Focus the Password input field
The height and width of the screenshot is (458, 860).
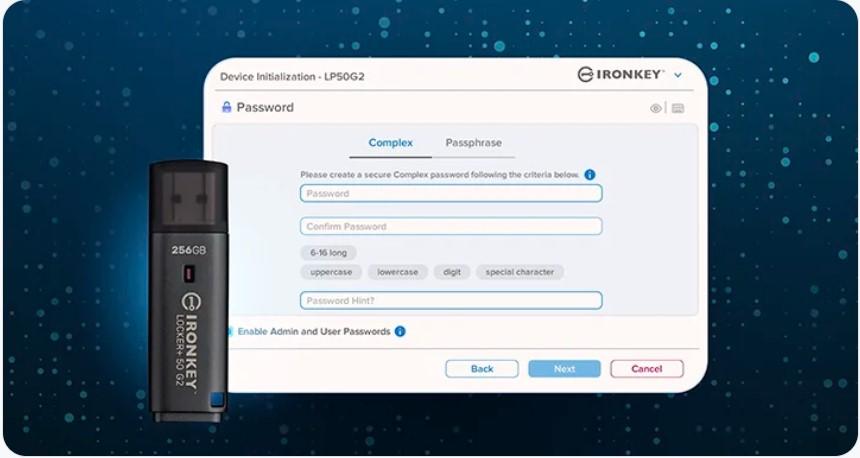(451, 194)
